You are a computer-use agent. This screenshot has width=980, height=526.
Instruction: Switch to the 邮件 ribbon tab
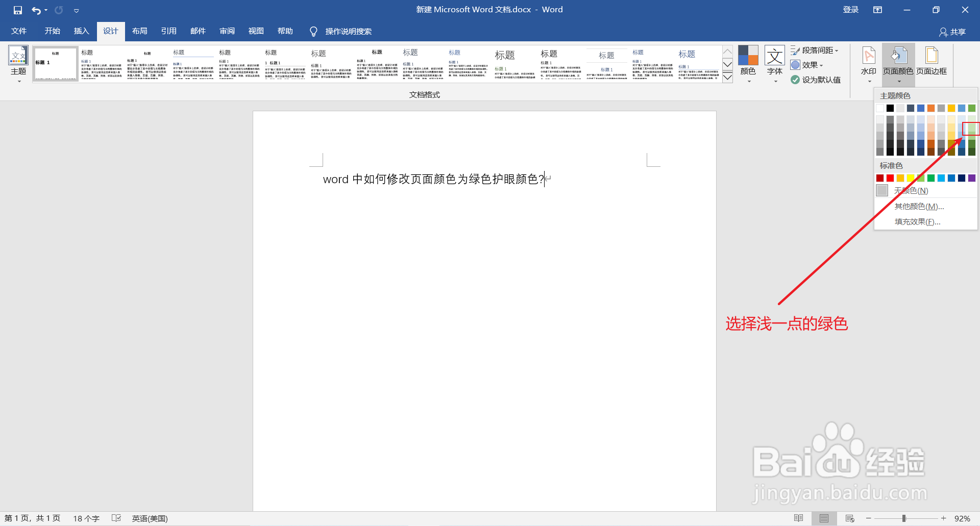198,31
